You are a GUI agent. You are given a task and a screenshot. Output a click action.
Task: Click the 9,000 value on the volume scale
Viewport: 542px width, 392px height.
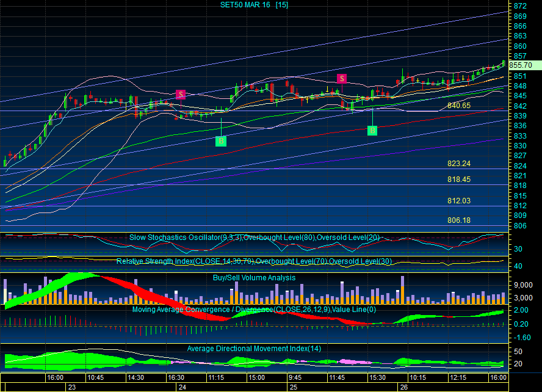523,285
